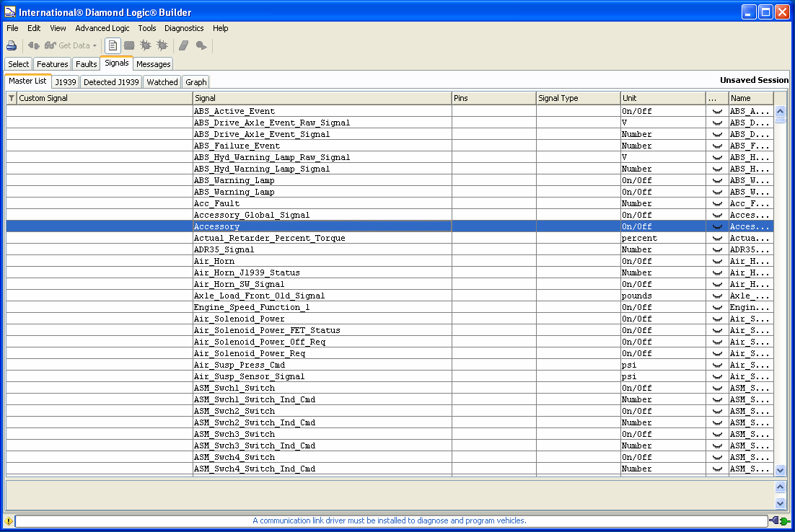
Task: Click the tag arrow icon in toolbar
Action: [201, 45]
